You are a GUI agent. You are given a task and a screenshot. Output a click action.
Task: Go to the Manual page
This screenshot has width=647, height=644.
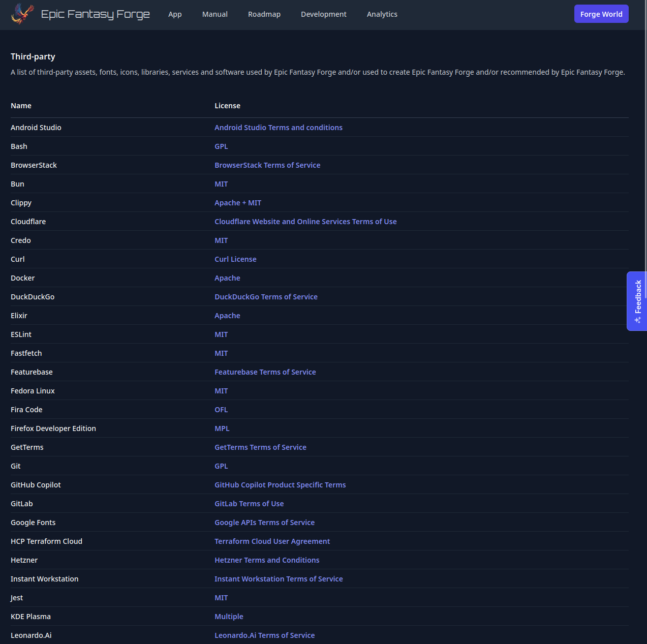pos(215,14)
